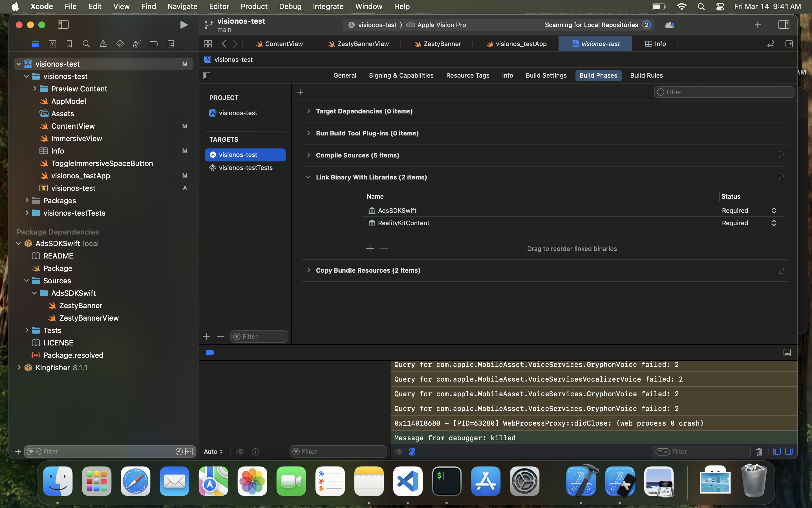812x508 pixels.
Task: Expand the Kingfisher package
Action: pos(19,367)
